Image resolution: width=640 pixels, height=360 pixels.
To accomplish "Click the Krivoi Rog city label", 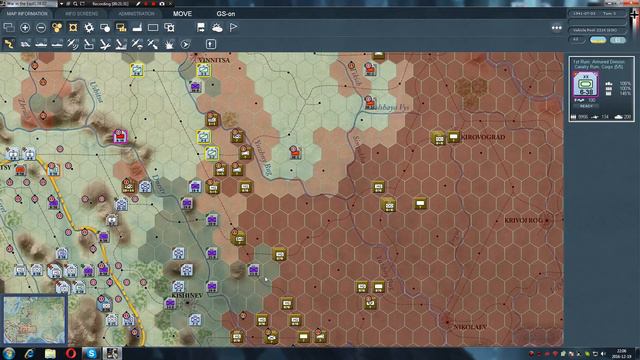I will point(523,220).
